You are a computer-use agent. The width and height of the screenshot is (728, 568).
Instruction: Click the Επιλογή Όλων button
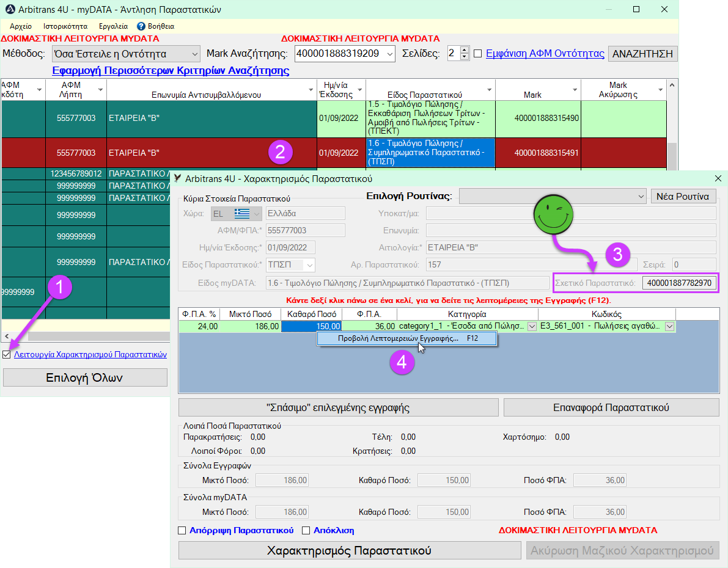point(85,377)
